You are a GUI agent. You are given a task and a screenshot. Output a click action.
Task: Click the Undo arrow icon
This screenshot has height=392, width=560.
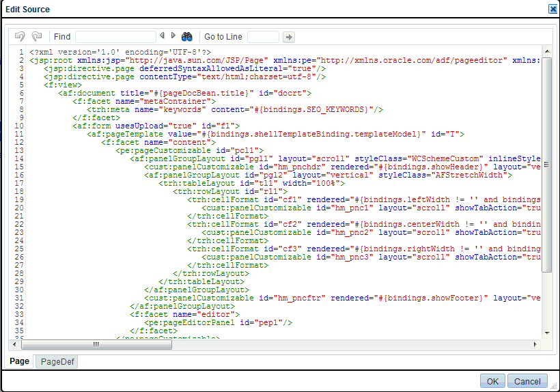(20, 36)
